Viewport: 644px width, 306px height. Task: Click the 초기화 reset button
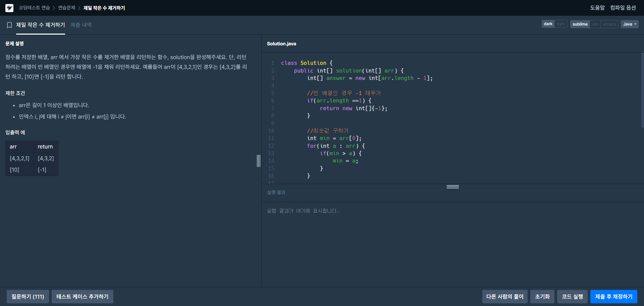542,297
